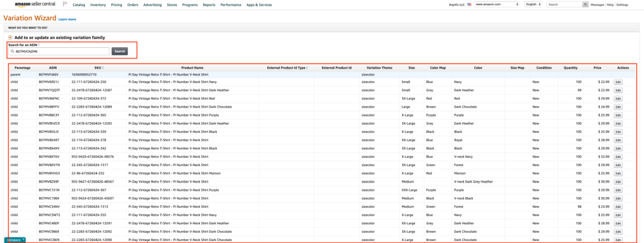Open the Performance menu
The image size is (644, 243).
coord(231,5)
